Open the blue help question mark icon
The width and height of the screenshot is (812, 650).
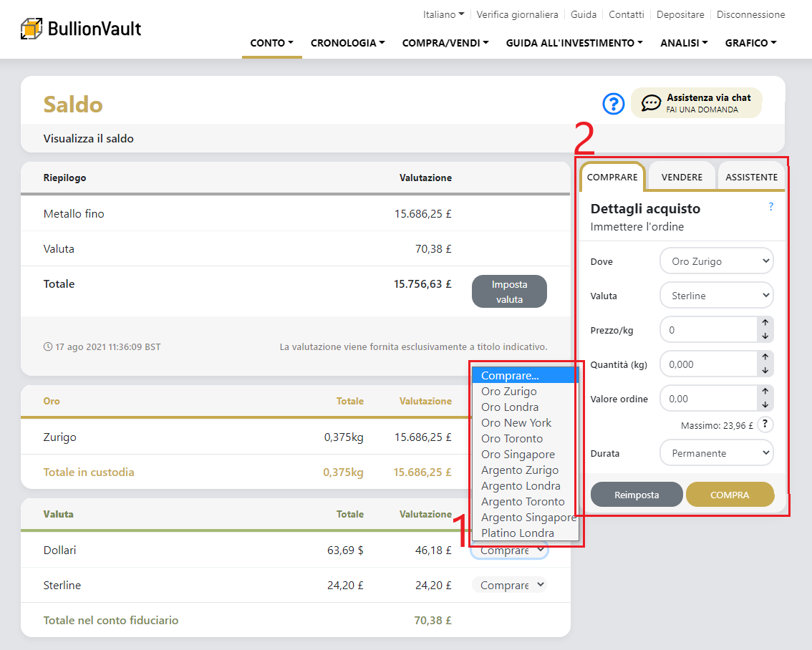[x=614, y=104]
